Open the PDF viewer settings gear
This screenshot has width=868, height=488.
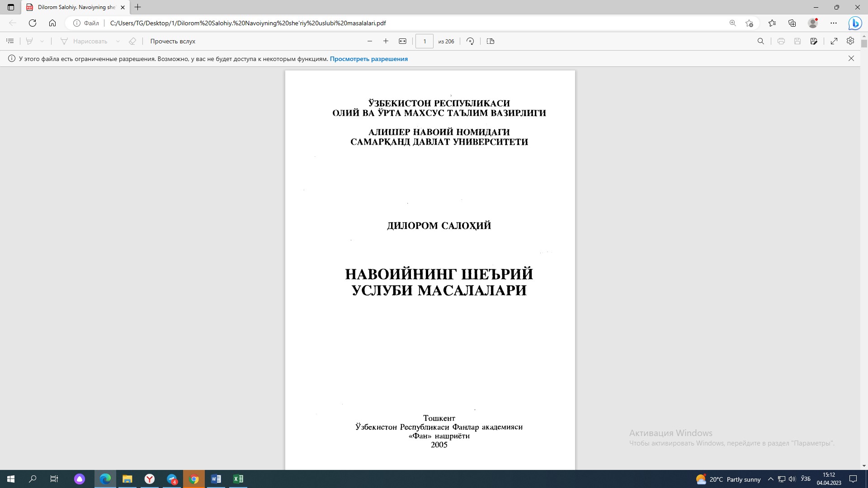(x=850, y=41)
